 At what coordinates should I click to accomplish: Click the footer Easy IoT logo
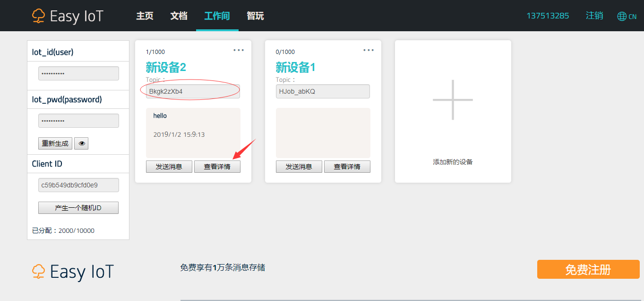[x=73, y=272]
